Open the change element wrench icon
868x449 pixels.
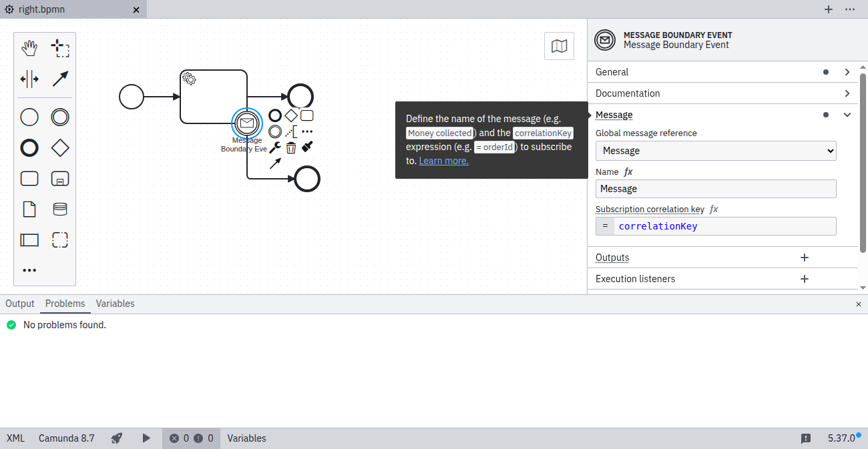point(275,147)
